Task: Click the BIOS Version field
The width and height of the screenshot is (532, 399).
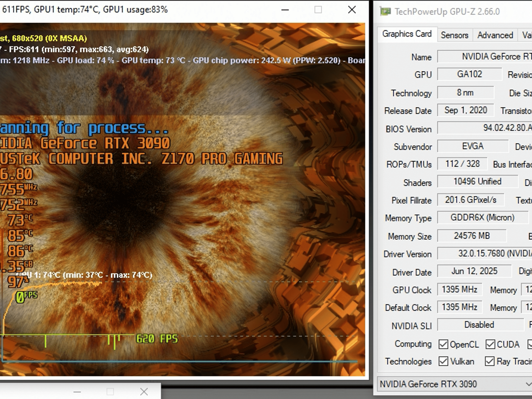Action: [485, 128]
